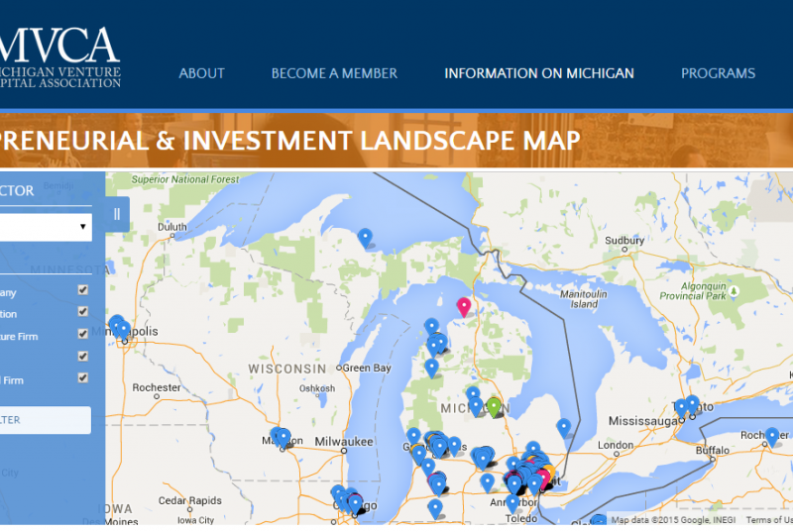Collapse the sidebar filter panel handle
The image size is (793, 532).
117,214
